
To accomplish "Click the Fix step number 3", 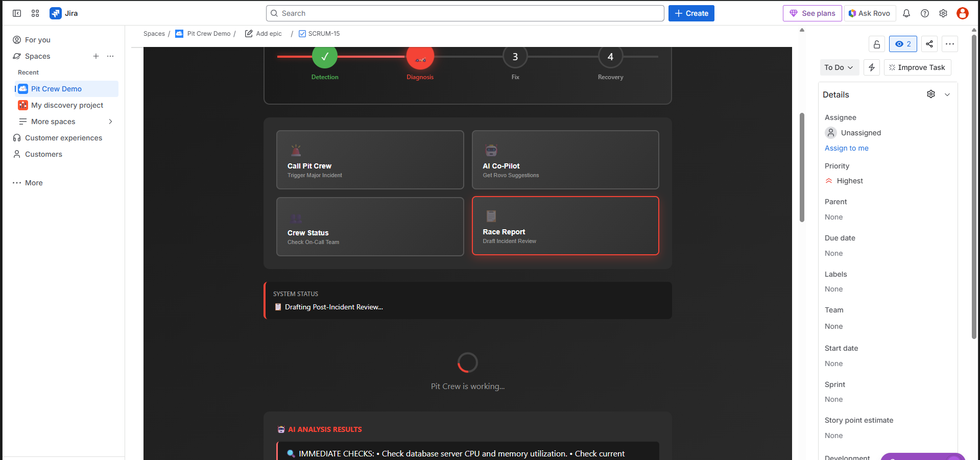I will [515, 57].
